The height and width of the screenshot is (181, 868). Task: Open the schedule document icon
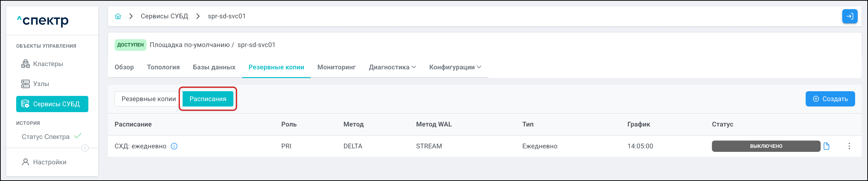[827, 146]
